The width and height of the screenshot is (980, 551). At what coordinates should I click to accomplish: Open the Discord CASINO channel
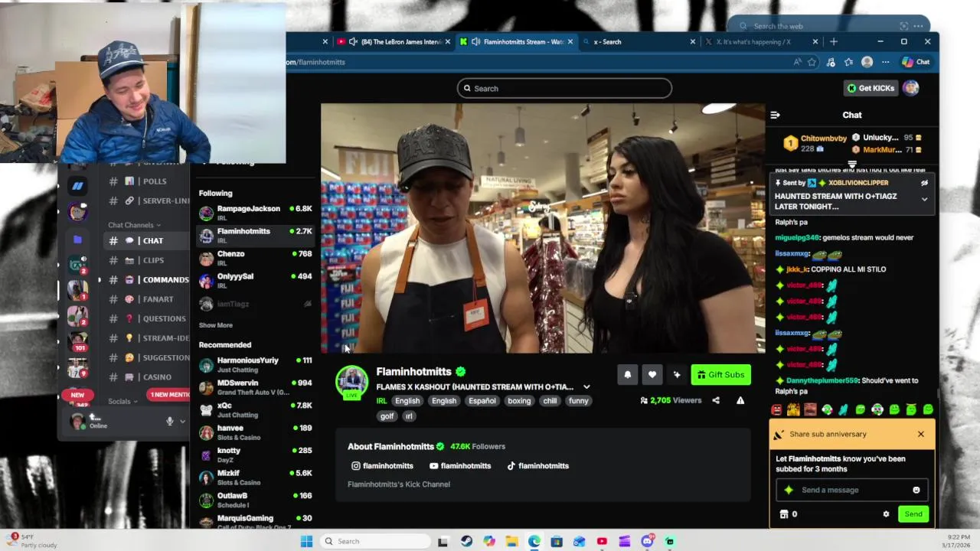[x=146, y=377]
